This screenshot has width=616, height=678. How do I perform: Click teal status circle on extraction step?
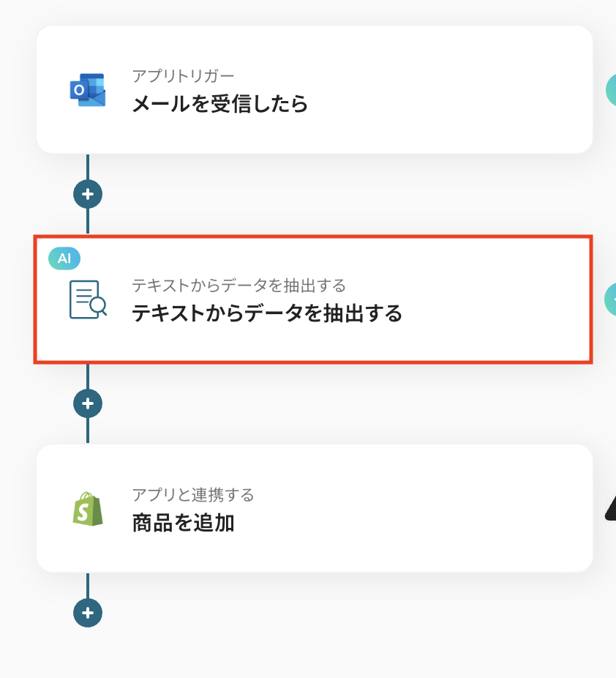point(611,299)
